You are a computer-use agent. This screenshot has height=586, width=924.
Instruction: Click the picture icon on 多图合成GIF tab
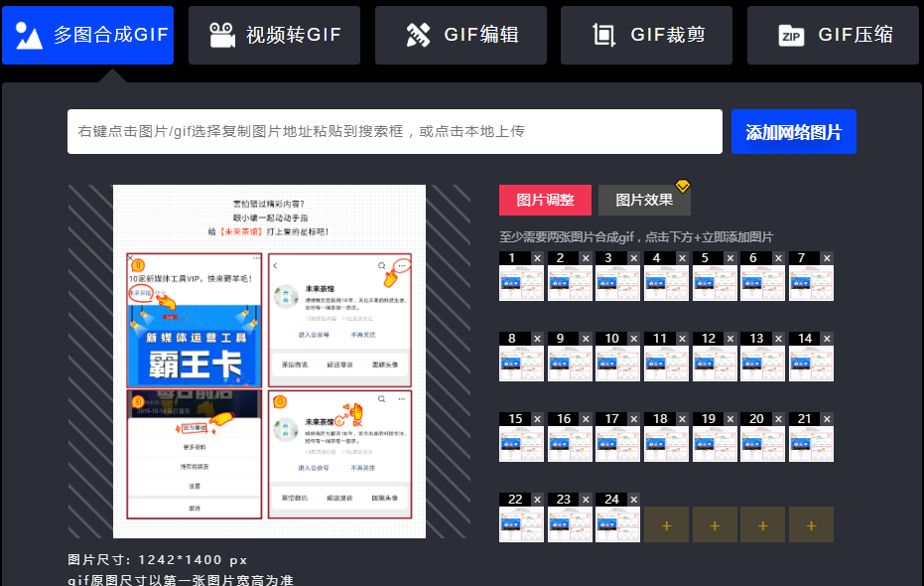tap(28, 34)
